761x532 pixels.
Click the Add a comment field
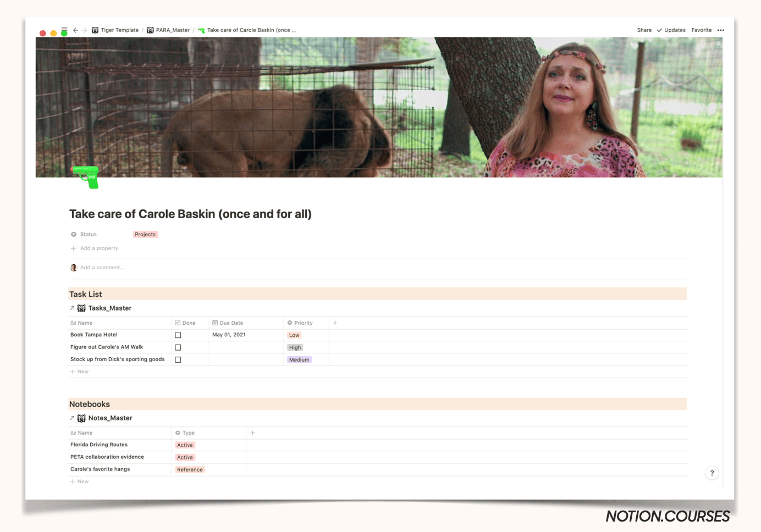(102, 268)
